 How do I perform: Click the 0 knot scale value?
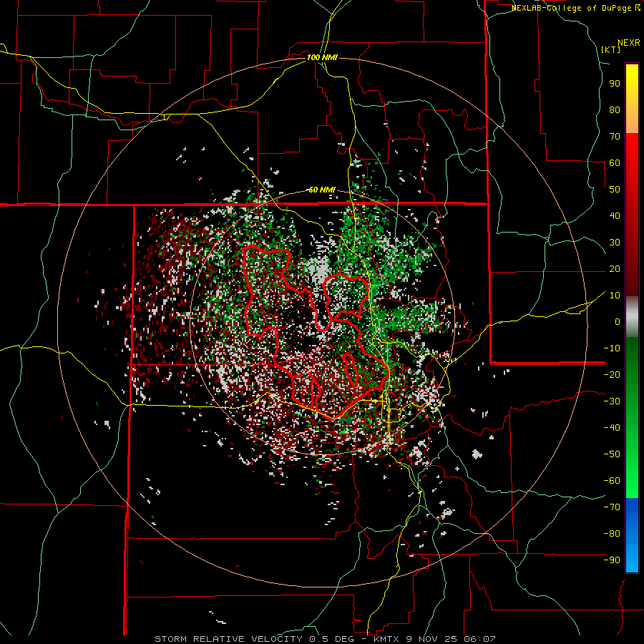pos(618,322)
